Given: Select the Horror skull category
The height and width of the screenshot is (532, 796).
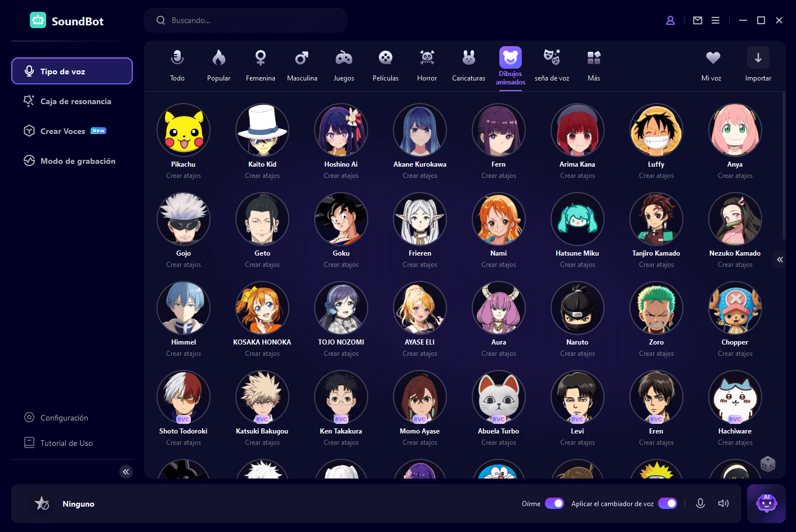Looking at the screenshot, I should pyautogui.click(x=427, y=65).
